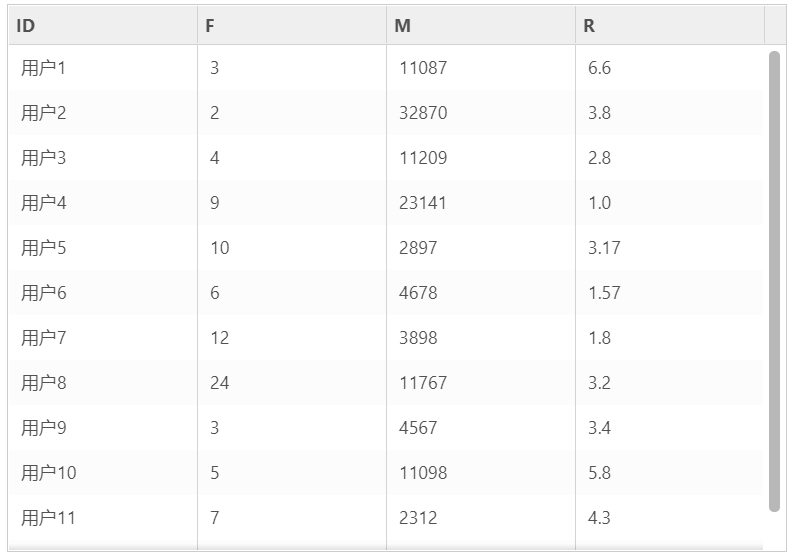
Task: Select the 用户2 ID cell
Action: [x=103, y=113]
